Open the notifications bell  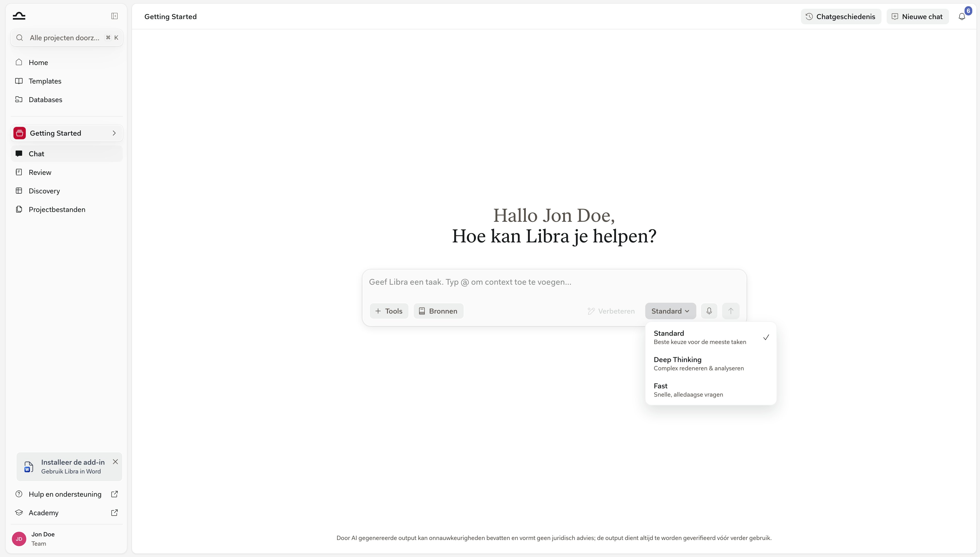point(962,17)
